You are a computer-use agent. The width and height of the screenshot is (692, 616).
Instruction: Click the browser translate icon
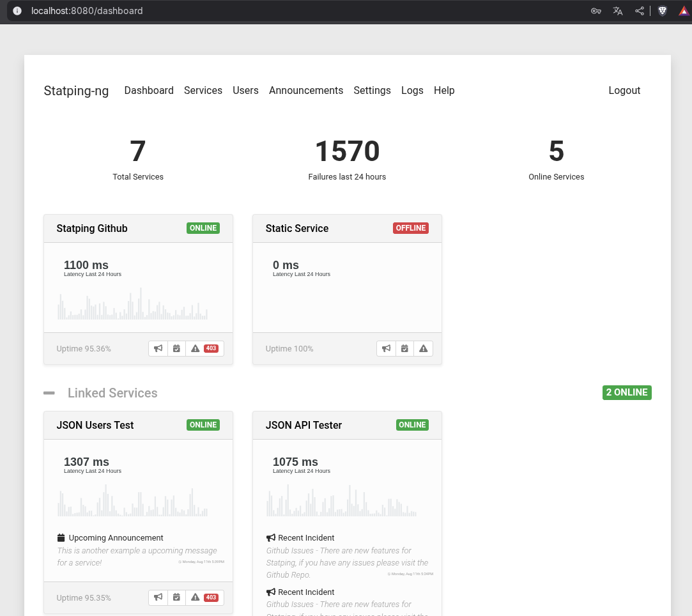pyautogui.click(x=618, y=11)
